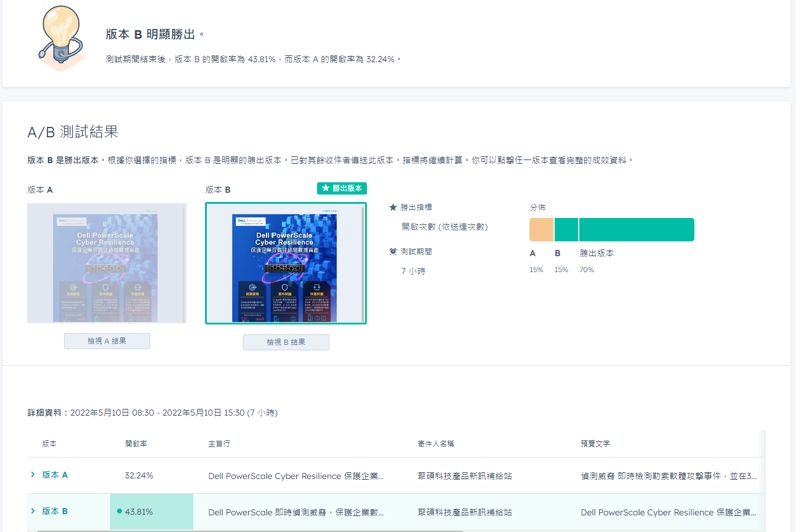
Task: Open the 版本 B email preview thumbnail
Action: pyautogui.click(x=286, y=263)
